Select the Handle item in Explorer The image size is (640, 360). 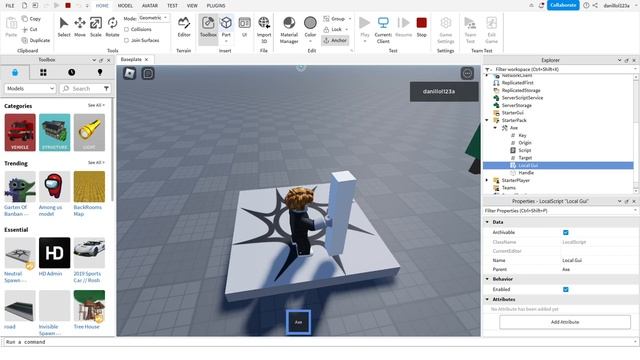pyautogui.click(x=526, y=173)
